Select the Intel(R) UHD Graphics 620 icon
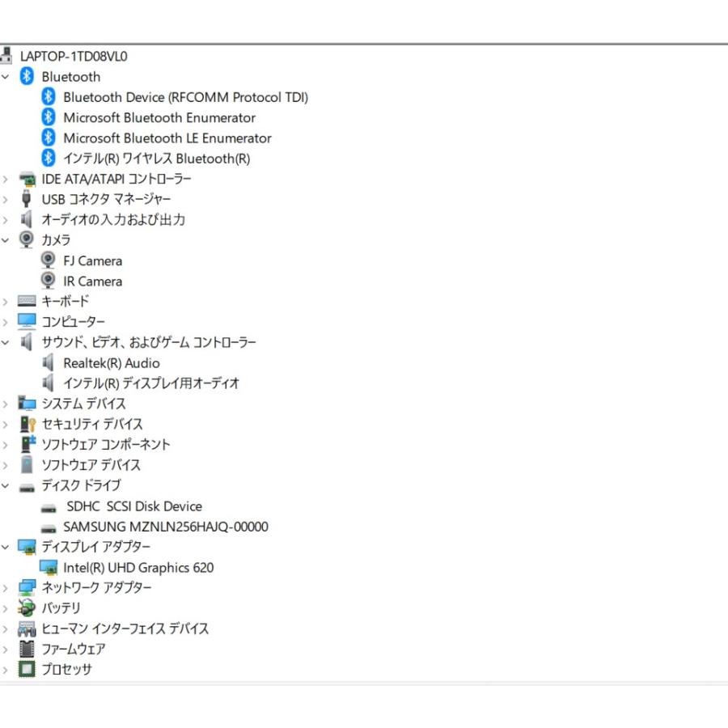Screen dimensions: 728x728 tap(49, 567)
